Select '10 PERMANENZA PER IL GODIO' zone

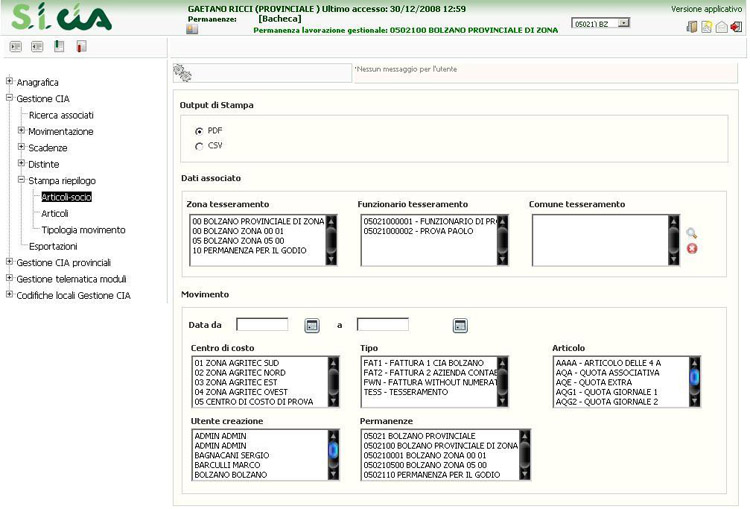[249, 250]
